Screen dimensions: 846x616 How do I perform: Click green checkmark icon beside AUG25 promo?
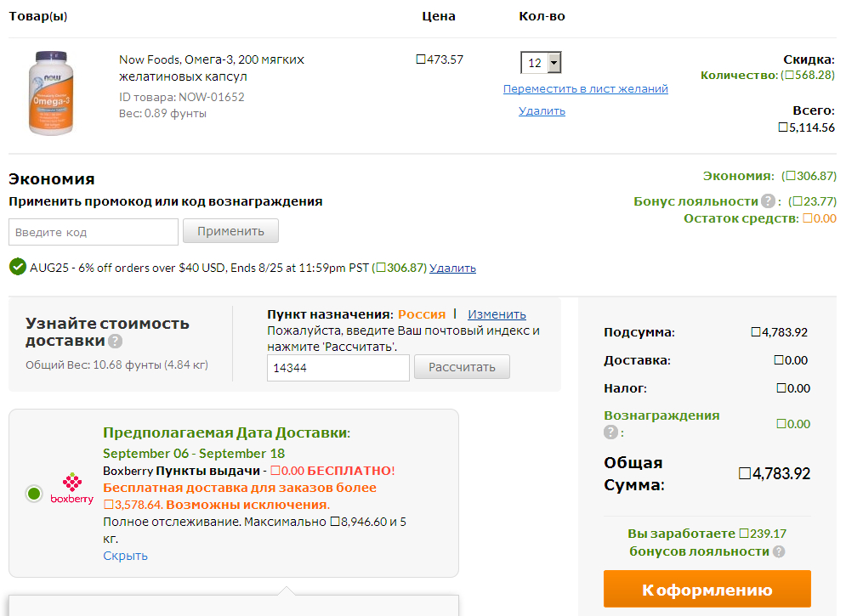[17, 267]
